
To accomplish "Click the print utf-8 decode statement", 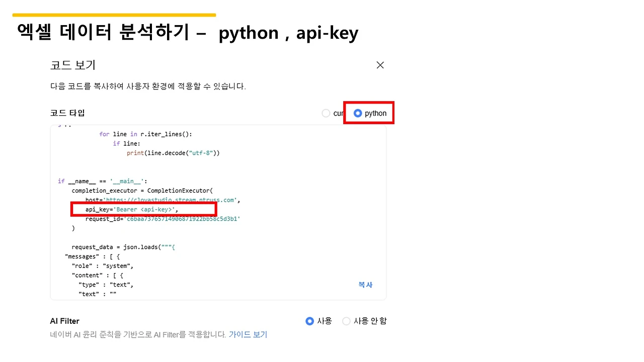I will point(173,153).
